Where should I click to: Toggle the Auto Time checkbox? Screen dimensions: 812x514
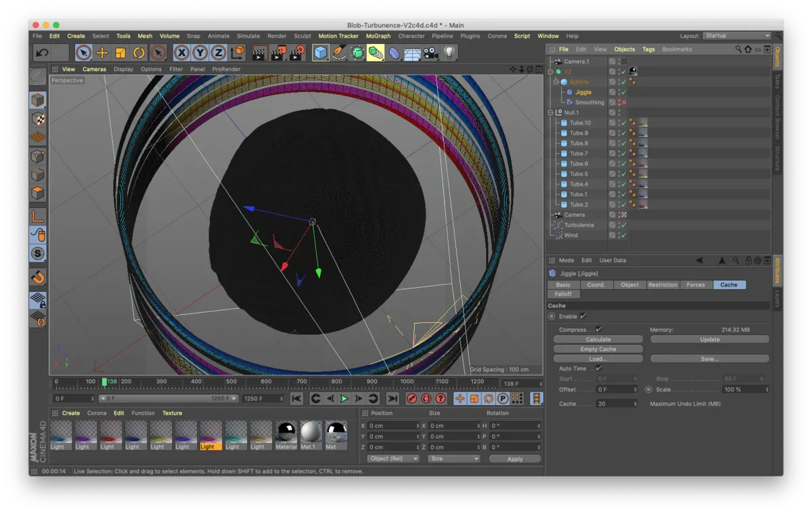tap(598, 368)
